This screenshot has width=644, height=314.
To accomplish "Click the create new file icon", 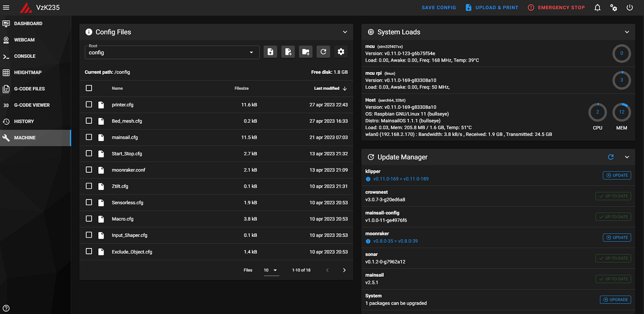I will (x=288, y=52).
